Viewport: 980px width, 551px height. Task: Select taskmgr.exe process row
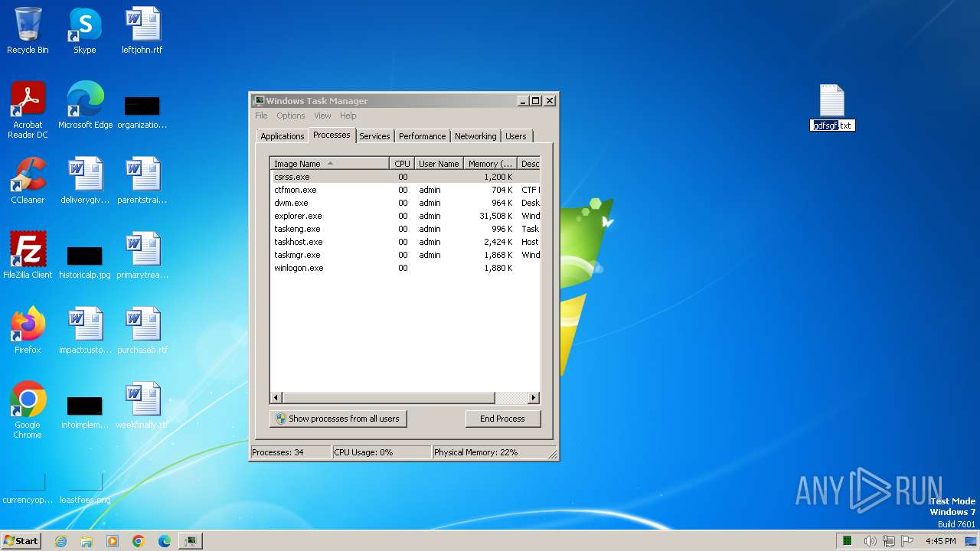pos(405,255)
